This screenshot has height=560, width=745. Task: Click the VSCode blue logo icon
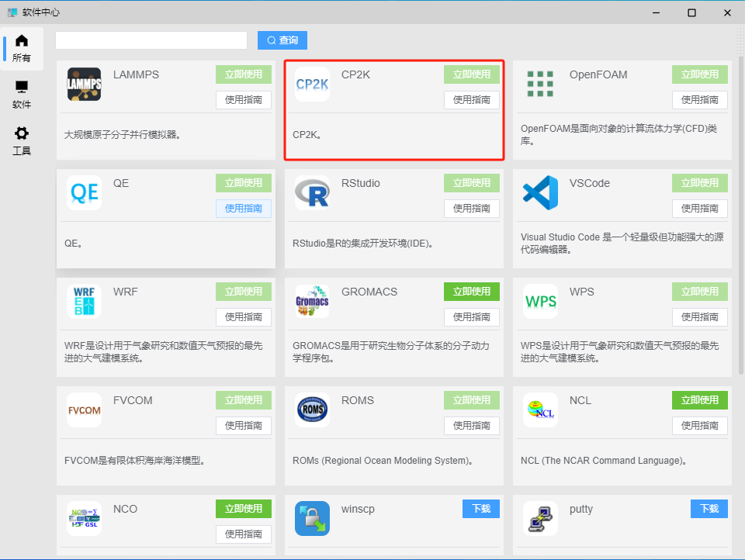540,193
